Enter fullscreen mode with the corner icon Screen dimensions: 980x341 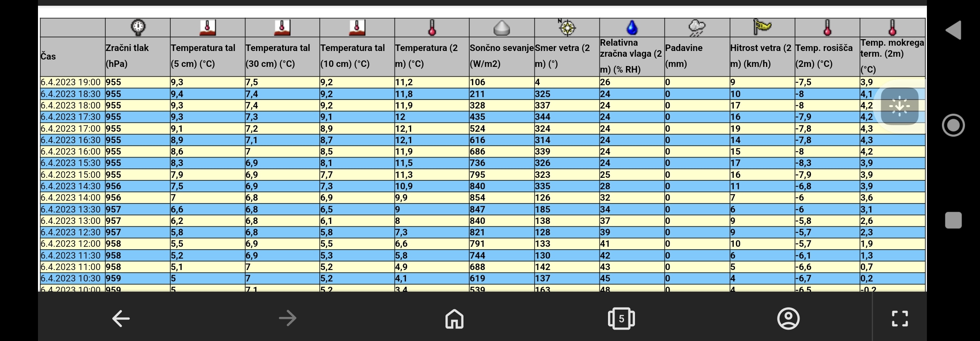coord(900,319)
